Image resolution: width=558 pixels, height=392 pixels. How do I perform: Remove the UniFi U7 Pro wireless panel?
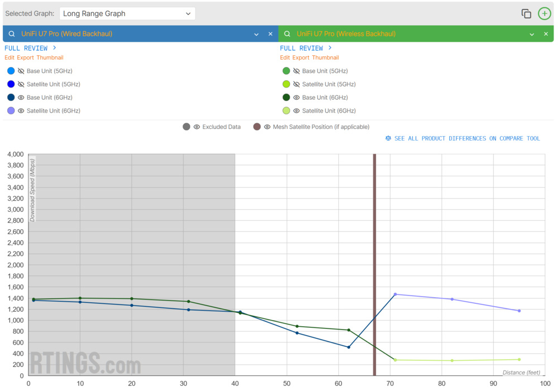(545, 33)
